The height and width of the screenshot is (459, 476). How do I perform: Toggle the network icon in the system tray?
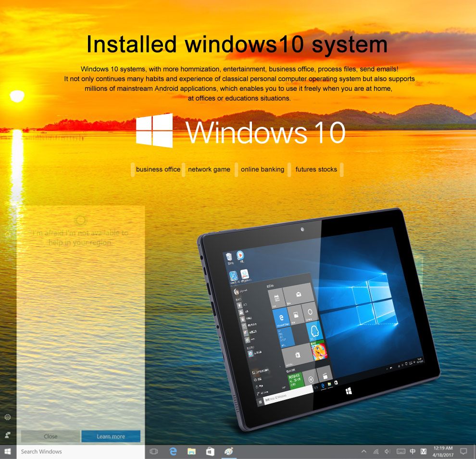[376, 452]
